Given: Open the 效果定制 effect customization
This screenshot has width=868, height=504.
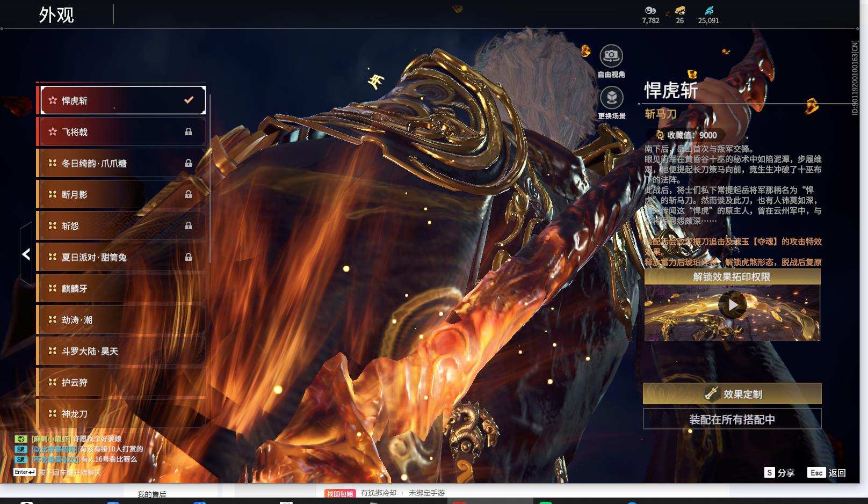Looking at the screenshot, I should 732,394.
